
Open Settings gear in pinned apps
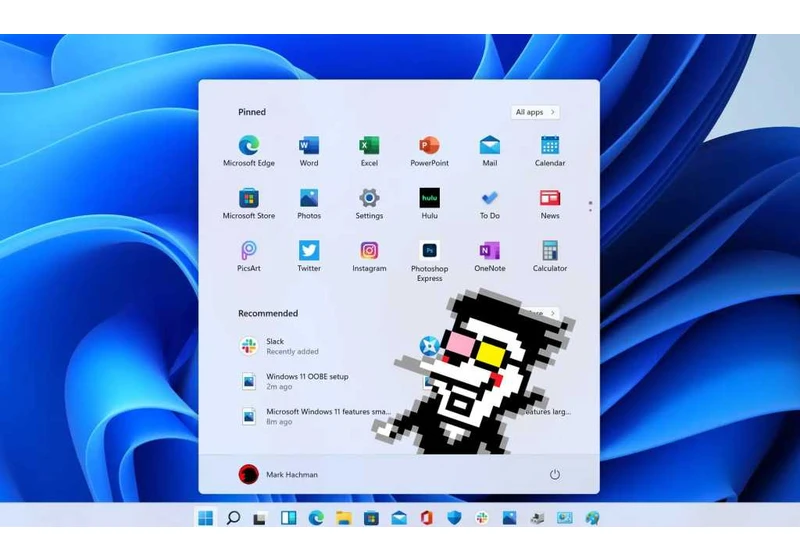tap(369, 203)
